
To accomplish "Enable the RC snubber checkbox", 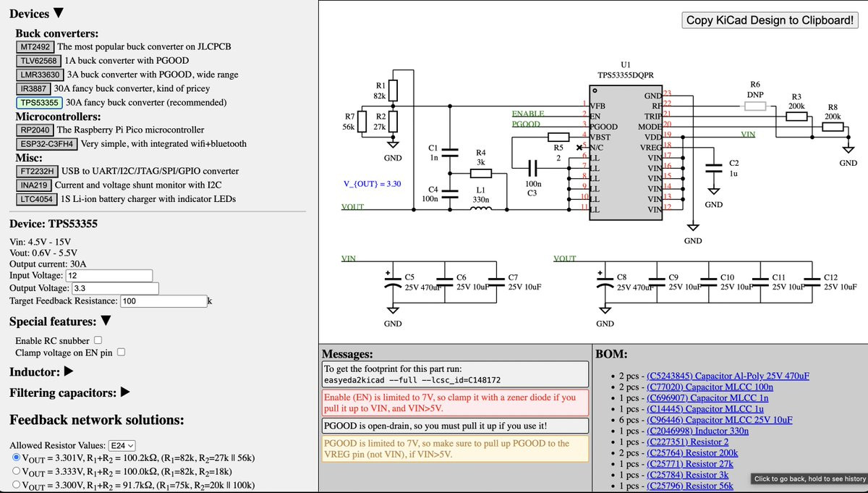I will (98, 340).
